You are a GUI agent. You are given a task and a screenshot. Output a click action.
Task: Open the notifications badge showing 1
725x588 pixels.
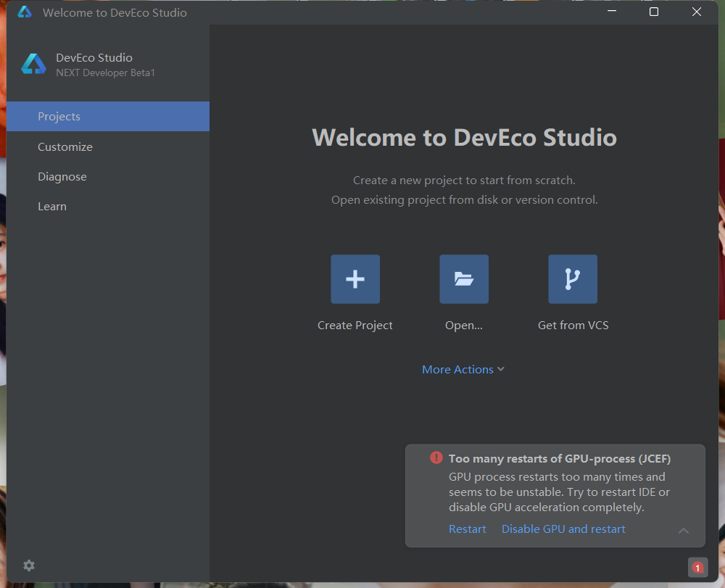(x=697, y=567)
